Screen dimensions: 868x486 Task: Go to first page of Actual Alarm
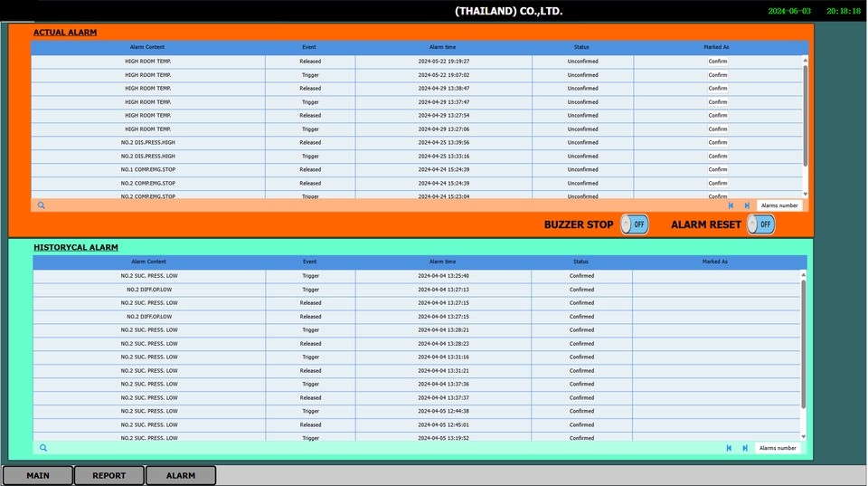click(731, 205)
